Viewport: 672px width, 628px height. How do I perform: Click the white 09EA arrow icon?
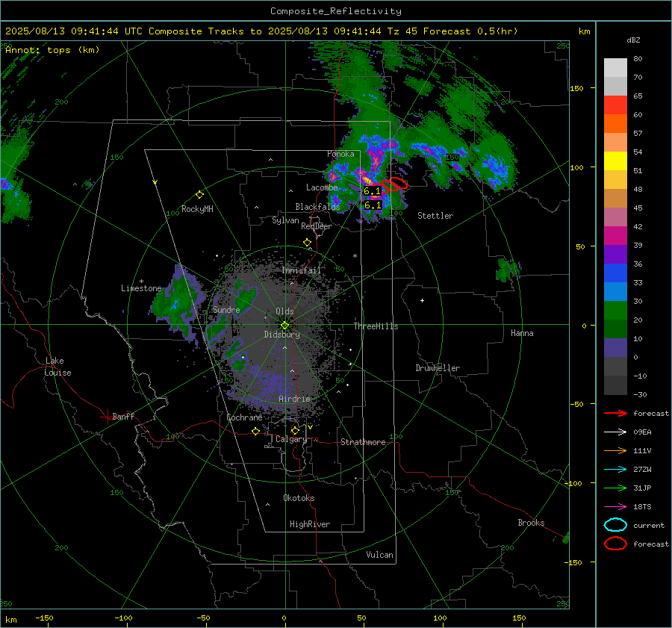(x=615, y=432)
